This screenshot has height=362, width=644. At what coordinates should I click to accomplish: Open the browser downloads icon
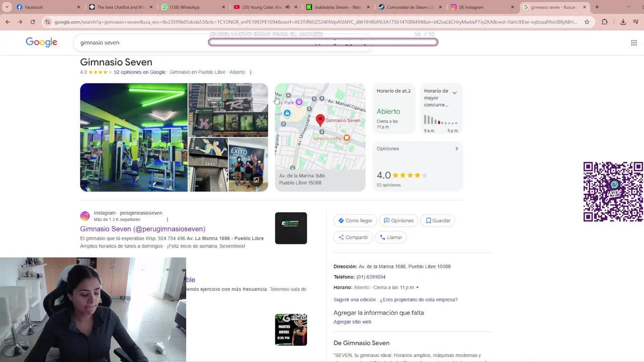[623, 22]
